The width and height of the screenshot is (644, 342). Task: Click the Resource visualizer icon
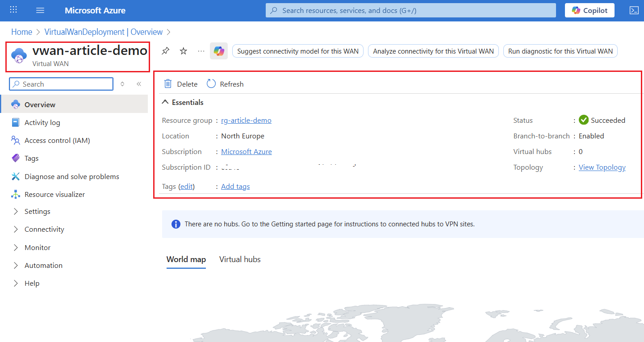16,194
